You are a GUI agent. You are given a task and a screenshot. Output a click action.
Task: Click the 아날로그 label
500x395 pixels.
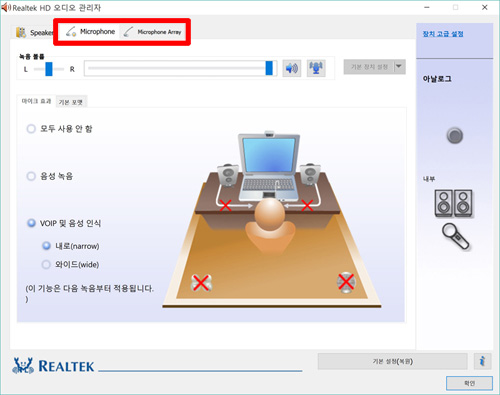[x=437, y=79]
